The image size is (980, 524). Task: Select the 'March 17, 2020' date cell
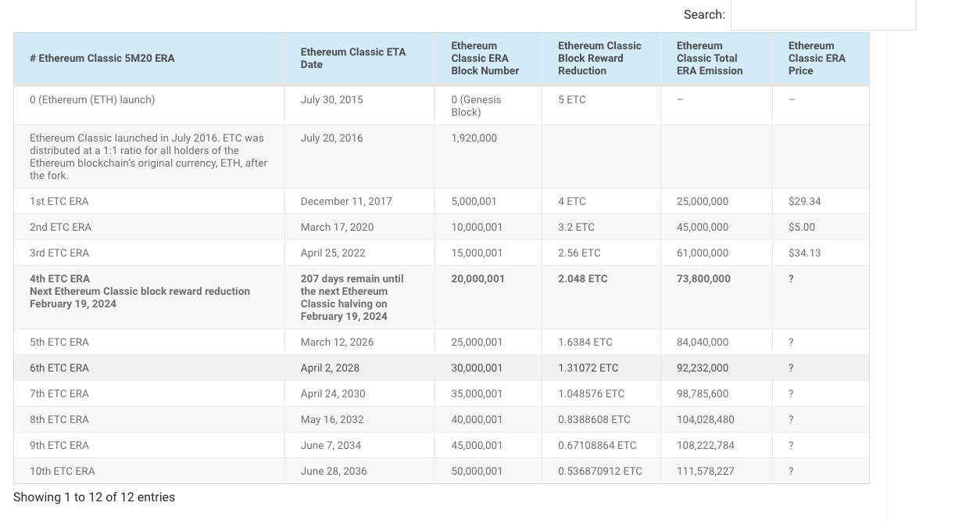359,227
